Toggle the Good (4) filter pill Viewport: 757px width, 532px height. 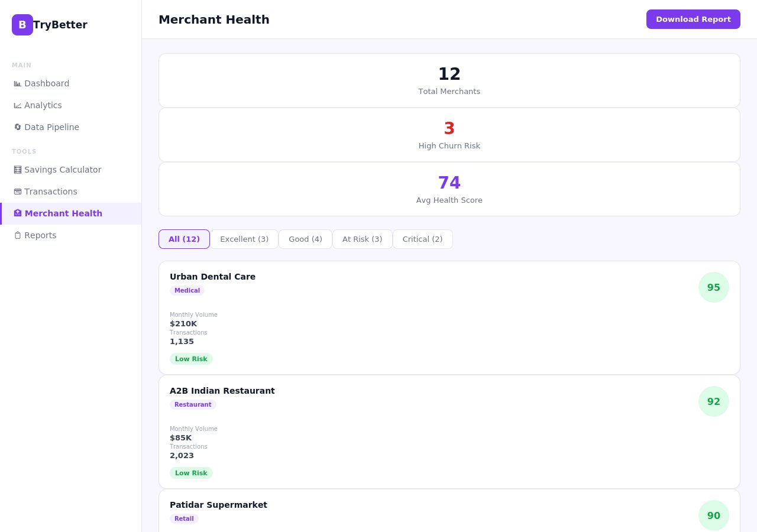coord(305,239)
